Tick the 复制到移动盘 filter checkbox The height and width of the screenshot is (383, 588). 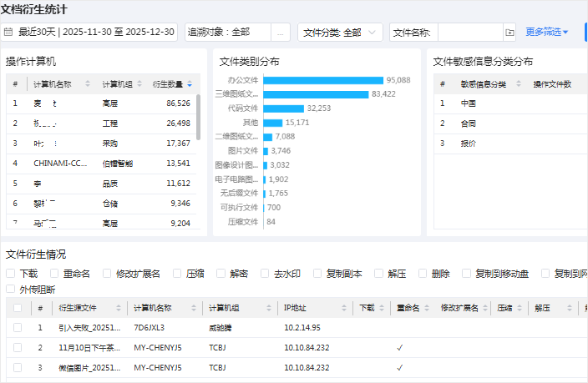point(467,273)
